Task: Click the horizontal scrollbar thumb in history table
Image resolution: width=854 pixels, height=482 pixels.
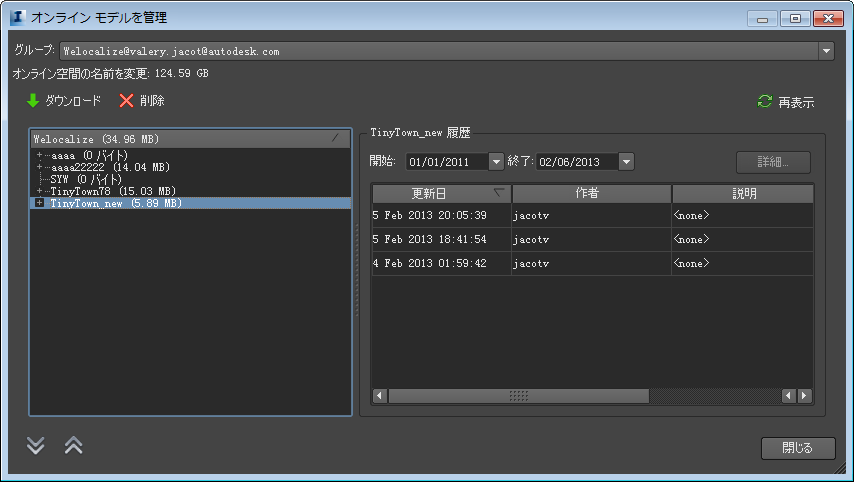Action: (x=518, y=396)
